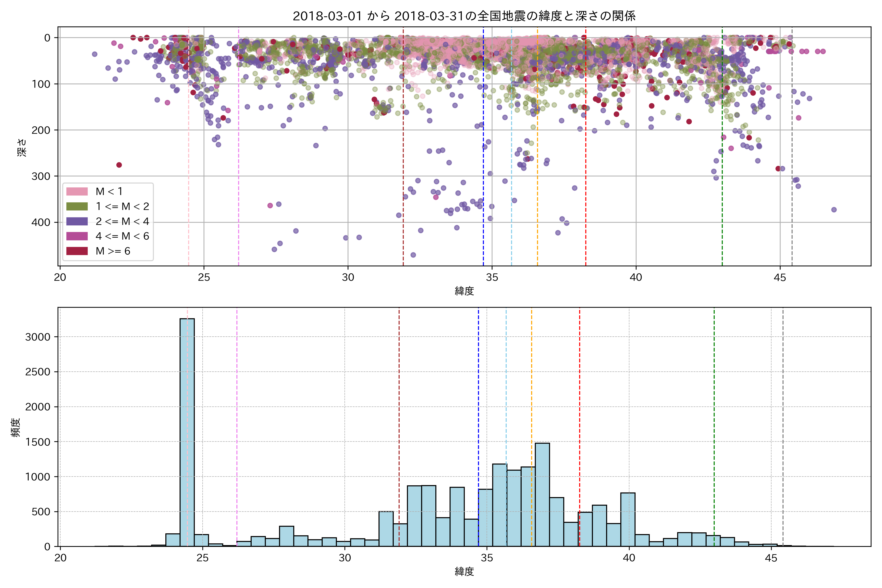Click the dark red M >= 6 legend swatch
Viewport: 882px width, 588px height.
coord(77,251)
